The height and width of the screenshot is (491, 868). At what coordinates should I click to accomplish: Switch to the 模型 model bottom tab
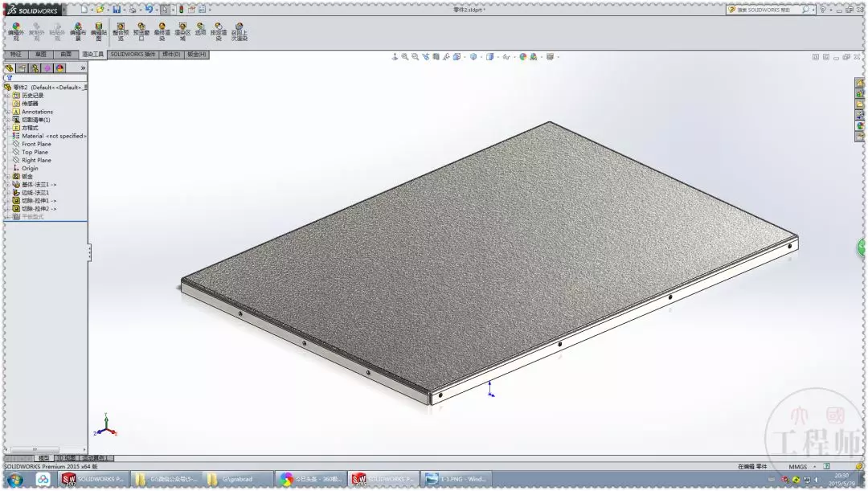click(x=43, y=458)
